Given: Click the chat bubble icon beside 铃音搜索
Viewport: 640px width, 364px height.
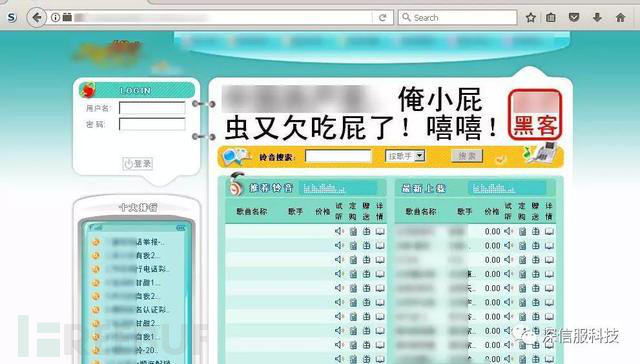Looking at the screenshot, I should point(236,156).
